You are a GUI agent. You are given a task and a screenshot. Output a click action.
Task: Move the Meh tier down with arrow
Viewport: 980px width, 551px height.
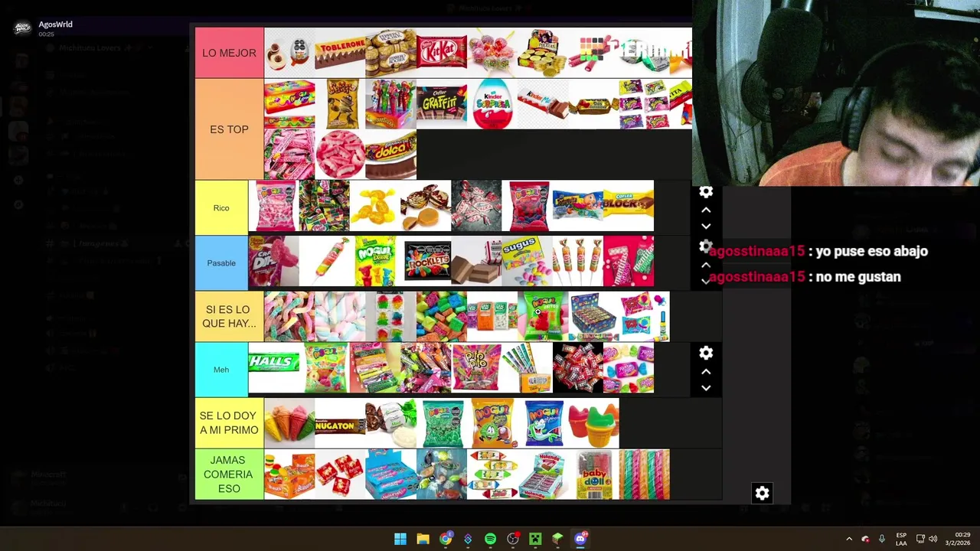706,388
